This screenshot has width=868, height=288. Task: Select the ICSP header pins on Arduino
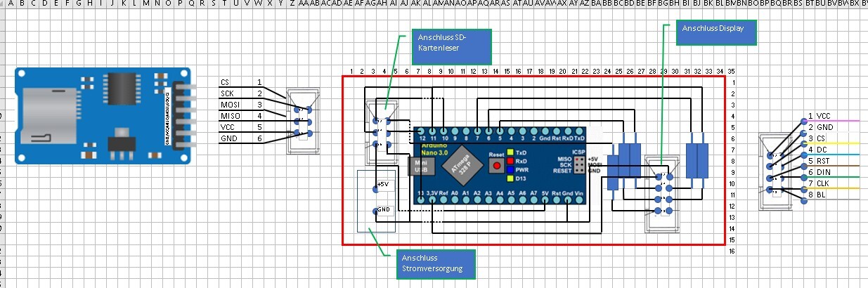point(578,164)
